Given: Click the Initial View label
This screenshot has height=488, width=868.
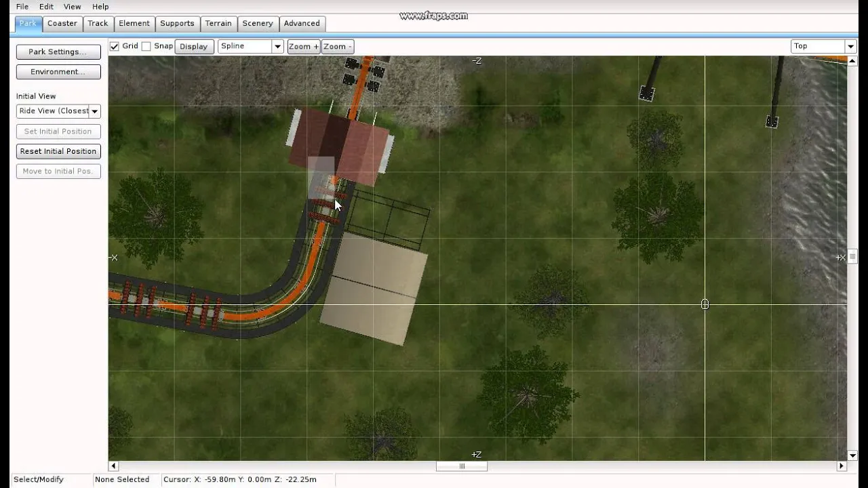Looking at the screenshot, I should pyautogui.click(x=36, y=96).
